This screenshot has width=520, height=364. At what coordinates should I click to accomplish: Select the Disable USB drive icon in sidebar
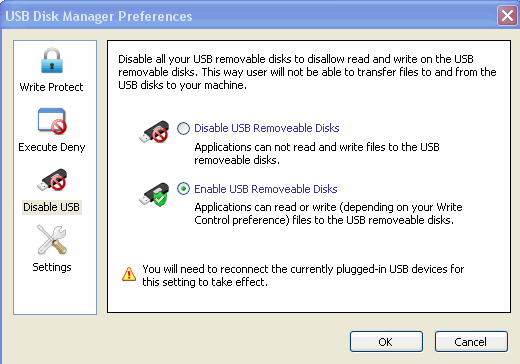coord(52,180)
